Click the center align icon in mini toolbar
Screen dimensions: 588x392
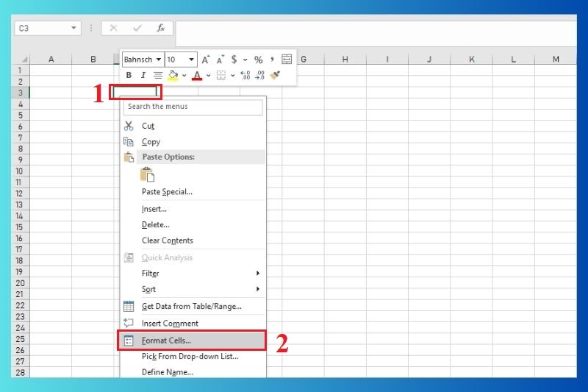158,75
